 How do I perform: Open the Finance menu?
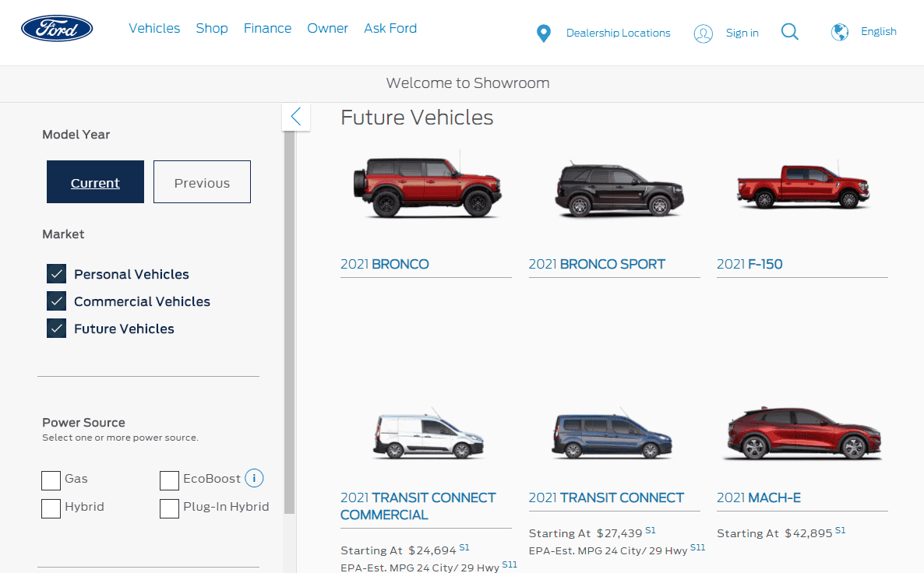[267, 28]
